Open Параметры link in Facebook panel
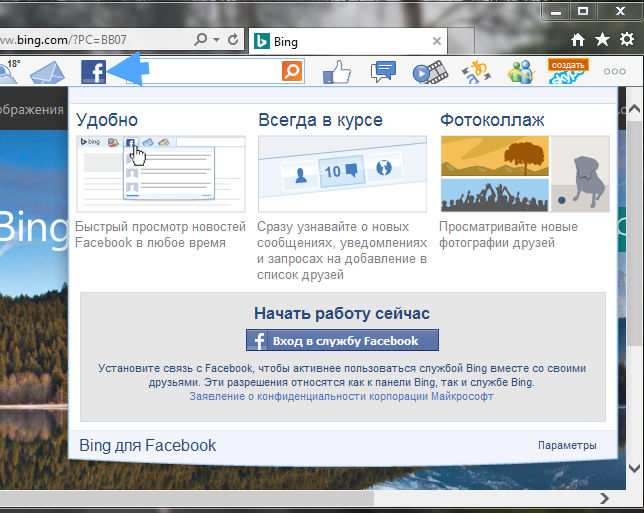Image resolution: width=644 pixels, height=513 pixels. click(567, 445)
